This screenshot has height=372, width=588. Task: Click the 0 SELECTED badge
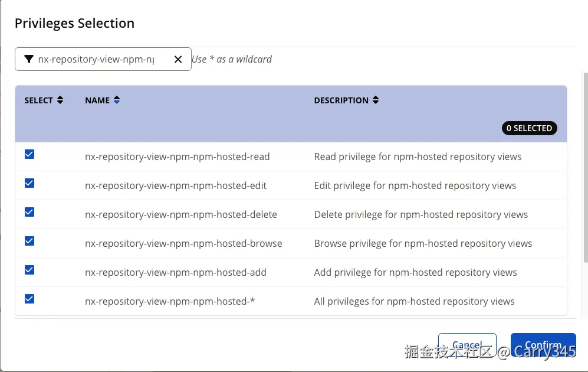tap(529, 128)
